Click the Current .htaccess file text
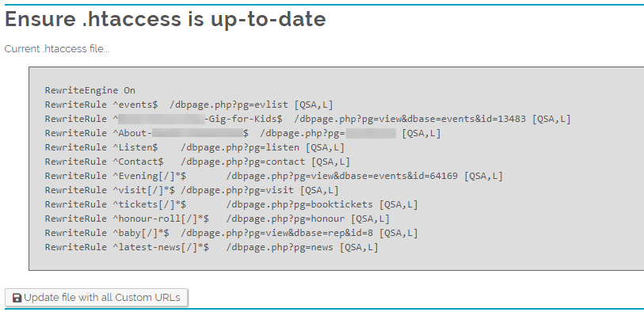Screen dimensions: 644x312 [x=57, y=49]
